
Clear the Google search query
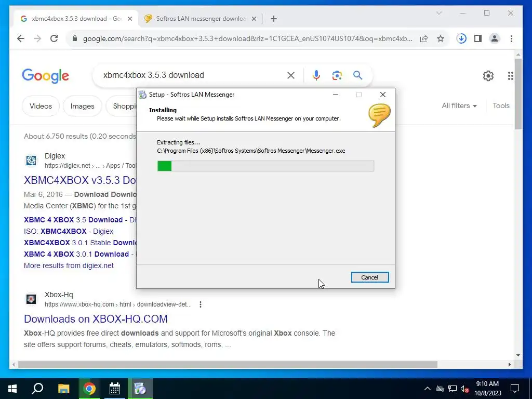point(291,75)
